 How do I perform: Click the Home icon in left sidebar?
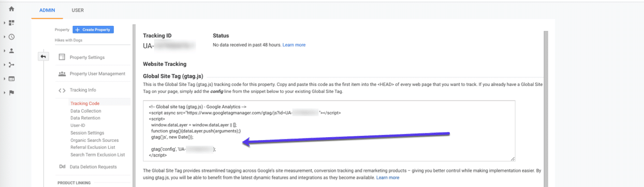pos(12,9)
